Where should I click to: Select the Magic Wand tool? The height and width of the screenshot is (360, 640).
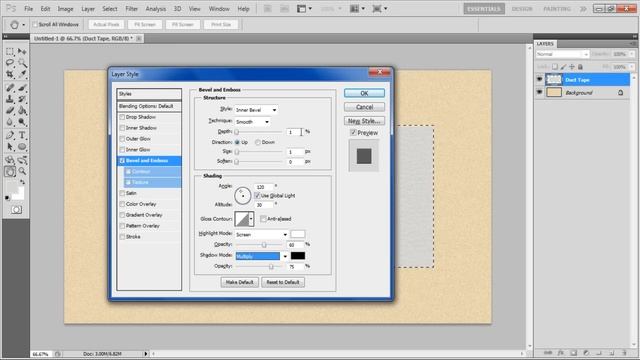(22, 63)
